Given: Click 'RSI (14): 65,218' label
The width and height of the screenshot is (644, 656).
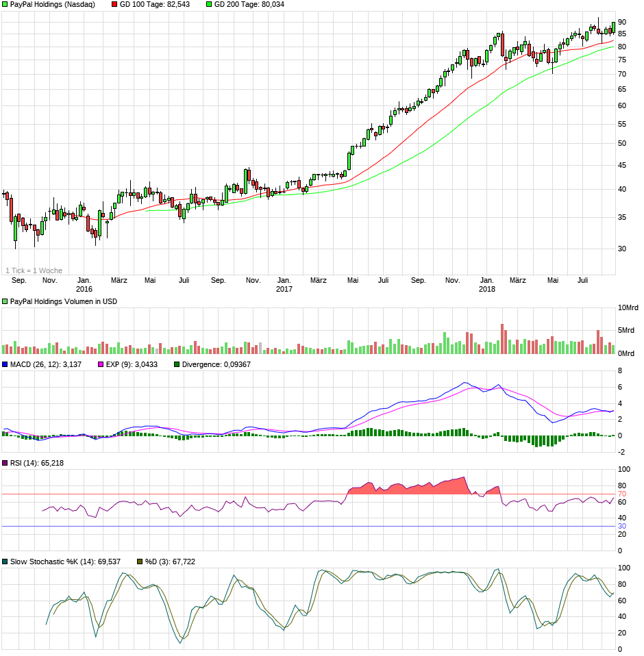Looking at the screenshot, I should coord(37,463).
